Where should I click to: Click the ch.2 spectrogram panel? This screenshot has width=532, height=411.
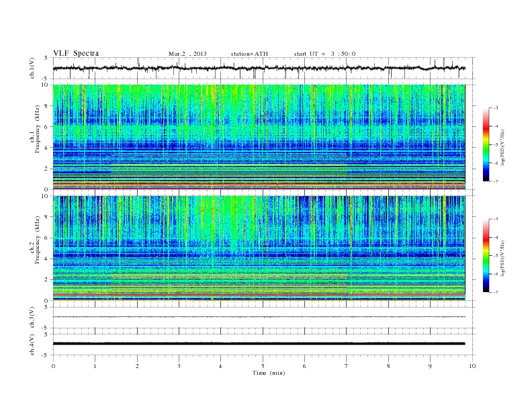coord(259,248)
